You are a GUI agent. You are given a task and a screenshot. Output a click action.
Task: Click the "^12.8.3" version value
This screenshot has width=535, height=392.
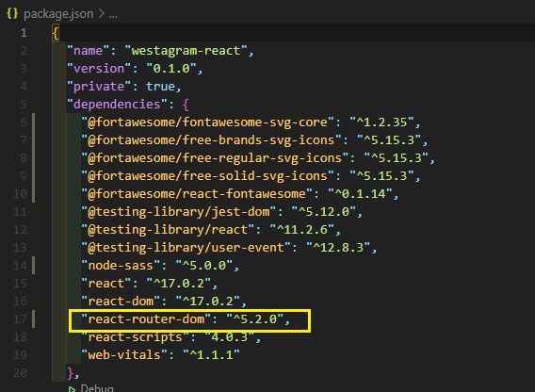point(338,248)
